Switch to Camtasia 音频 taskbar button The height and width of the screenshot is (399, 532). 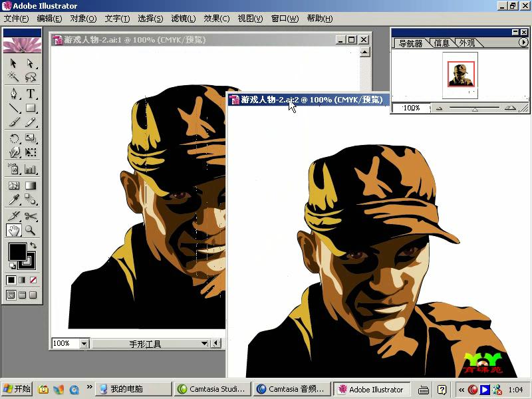click(x=292, y=389)
